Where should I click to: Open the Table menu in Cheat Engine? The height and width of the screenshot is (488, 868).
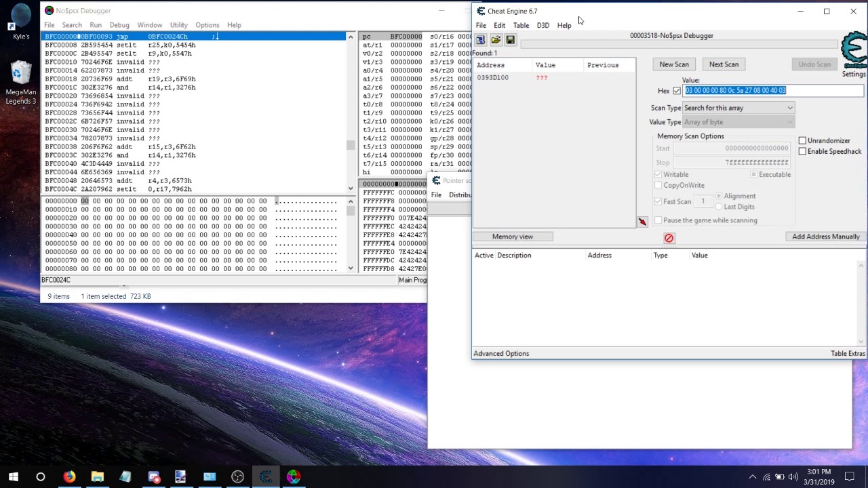point(521,26)
